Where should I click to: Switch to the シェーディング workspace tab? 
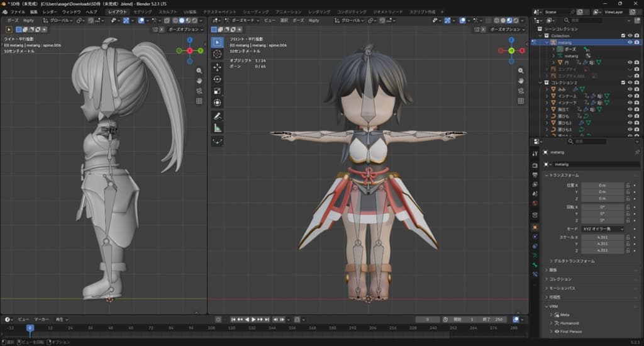point(255,12)
